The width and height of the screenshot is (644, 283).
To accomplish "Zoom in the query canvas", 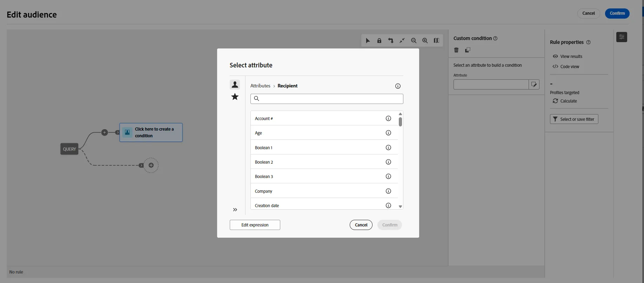I will click(425, 41).
